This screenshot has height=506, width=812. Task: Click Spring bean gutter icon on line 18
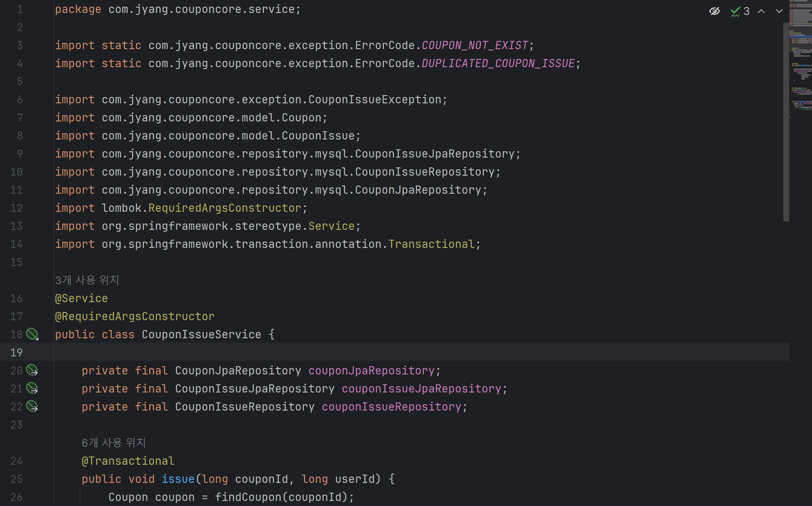point(32,334)
